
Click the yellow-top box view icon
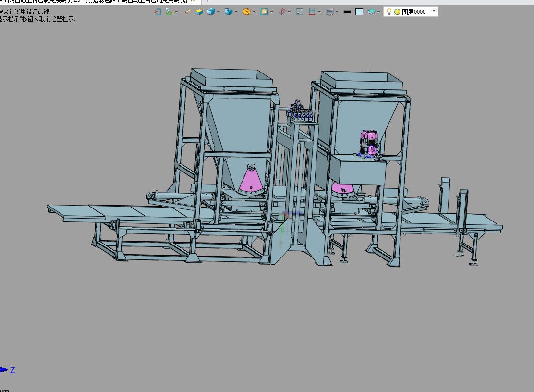point(199,12)
